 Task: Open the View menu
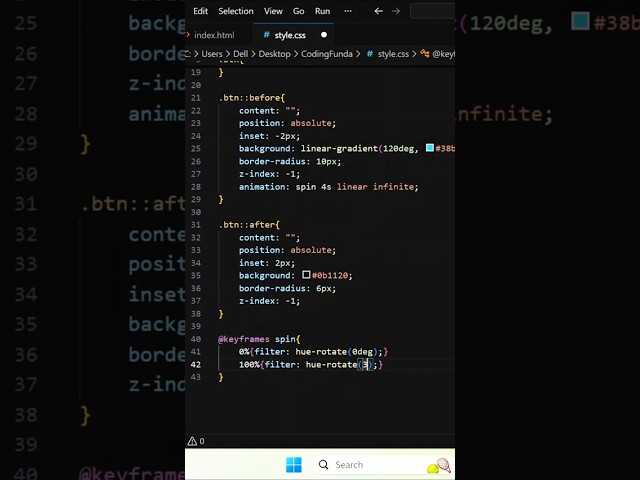273,11
